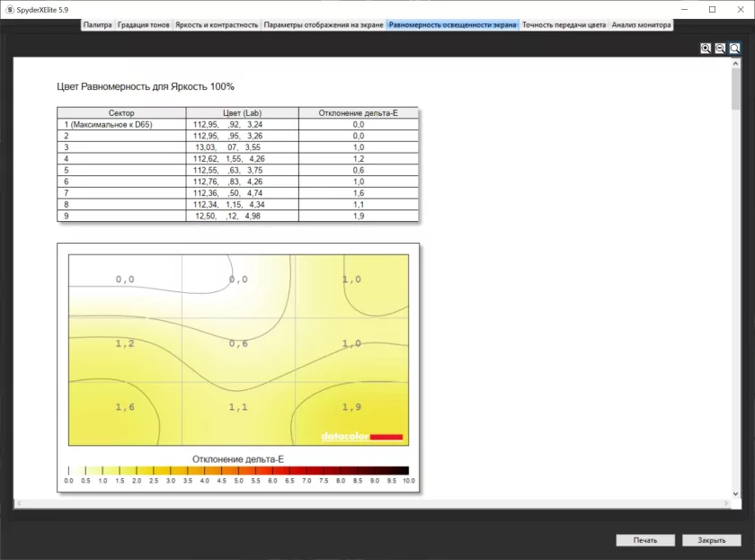This screenshot has width=755, height=560.
Task: Click delta-E value 0,6 in table
Action: [x=359, y=170]
